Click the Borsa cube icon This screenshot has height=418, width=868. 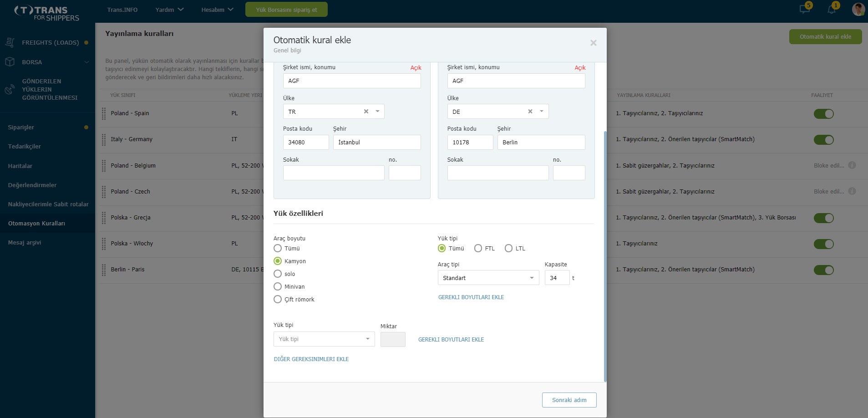tap(10, 62)
